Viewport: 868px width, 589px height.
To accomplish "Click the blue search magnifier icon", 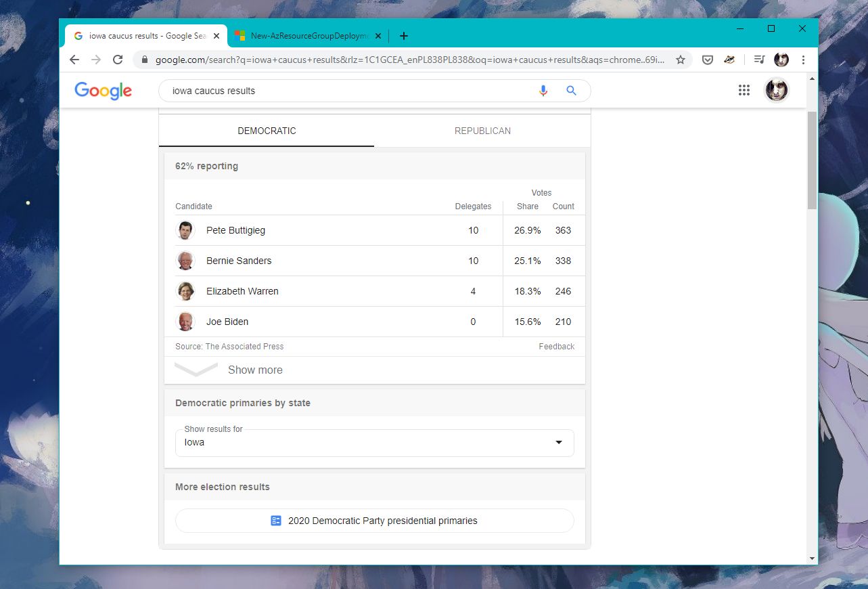I will (x=572, y=91).
